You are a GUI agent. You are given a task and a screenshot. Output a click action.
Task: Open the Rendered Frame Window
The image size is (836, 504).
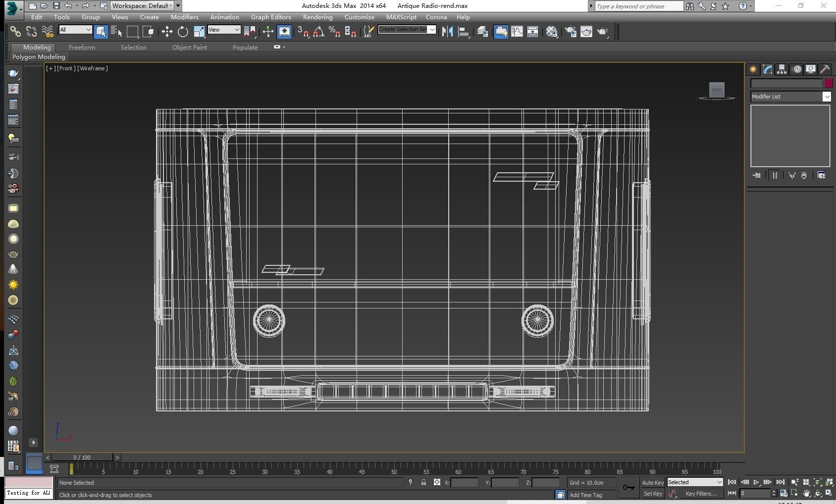click(586, 32)
